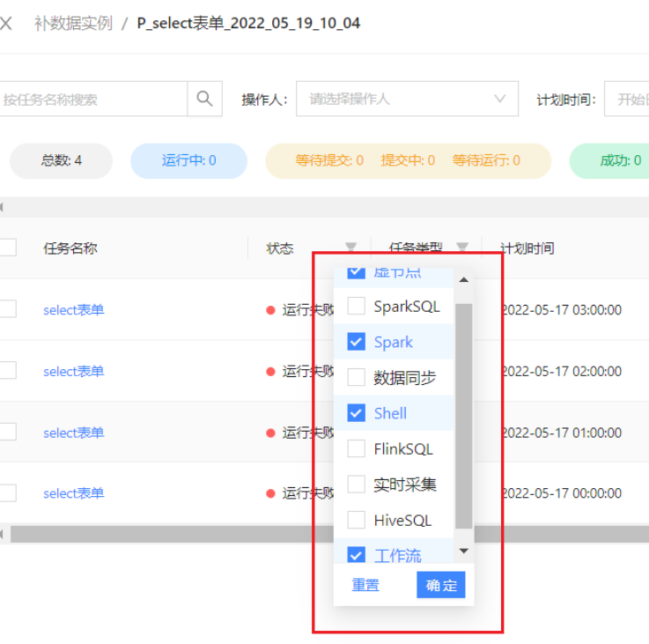Screen dimensions: 649x644
Task: Go to 补数据实例 breadcrumb
Action: click(x=73, y=23)
